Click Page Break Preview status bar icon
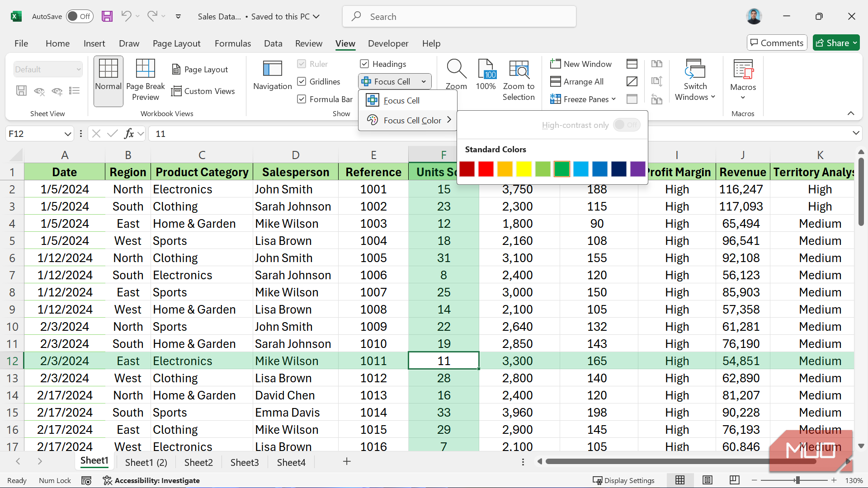Viewport: 868px width, 488px height. pyautogui.click(x=735, y=480)
